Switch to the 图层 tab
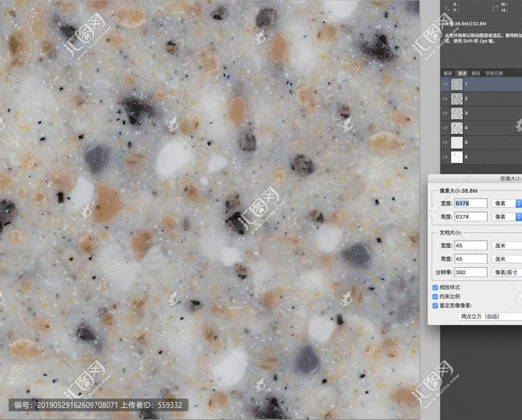This screenshot has height=420, width=522. coord(448,73)
